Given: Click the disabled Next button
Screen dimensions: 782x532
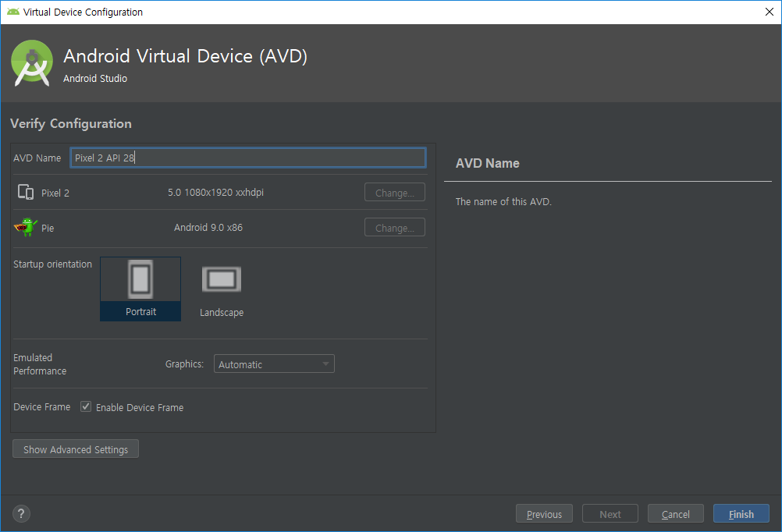Looking at the screenshot, I should click(x=610, y=513).
